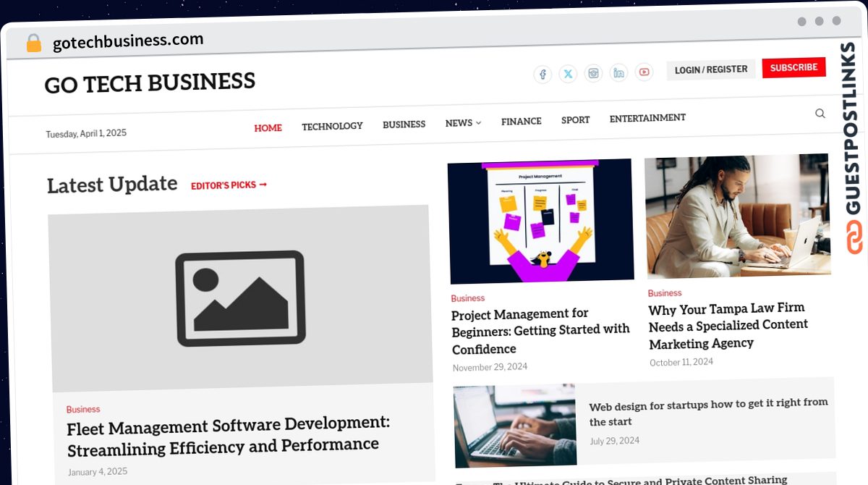Viewport: 868px width, 485px height.
Task: Open the Technology menu item
Action: click(332, 126)
